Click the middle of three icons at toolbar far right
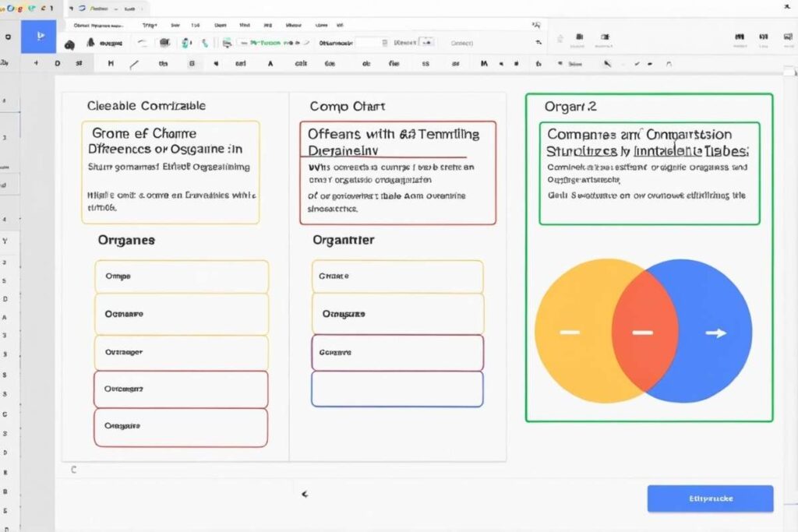The image size is (798, 532). coord(764,37)
